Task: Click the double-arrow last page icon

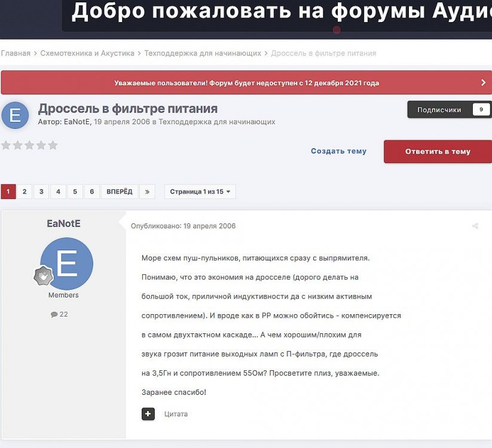Action: [x=148, y=192]
